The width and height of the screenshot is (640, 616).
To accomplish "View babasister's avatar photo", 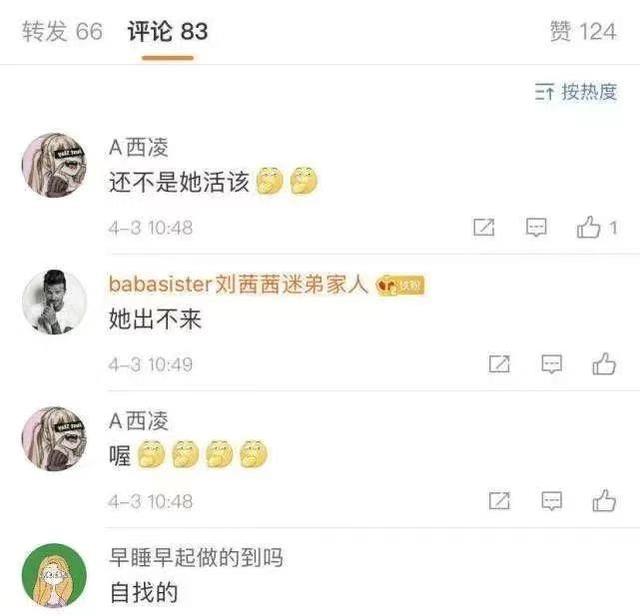I will pos(54,302).
